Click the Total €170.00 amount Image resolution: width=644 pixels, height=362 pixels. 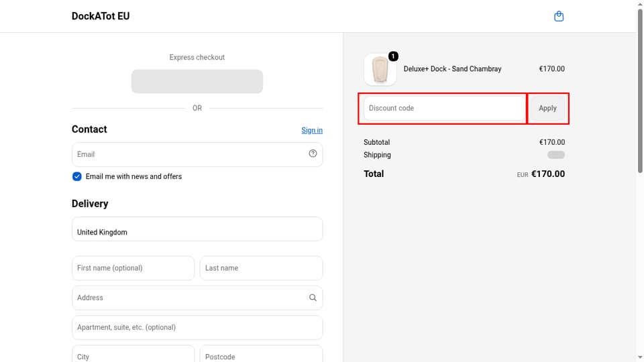548,174
